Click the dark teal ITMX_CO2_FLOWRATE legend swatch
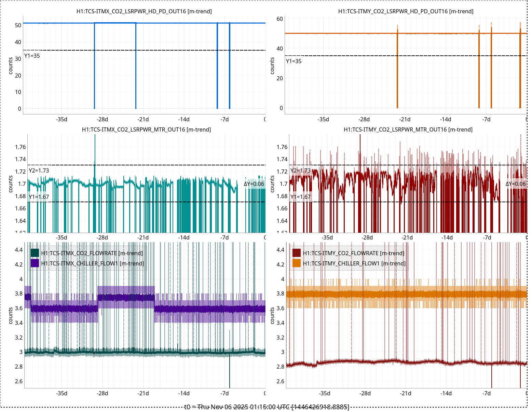This screenshot has width=532, height=412. tap(35, 253)
